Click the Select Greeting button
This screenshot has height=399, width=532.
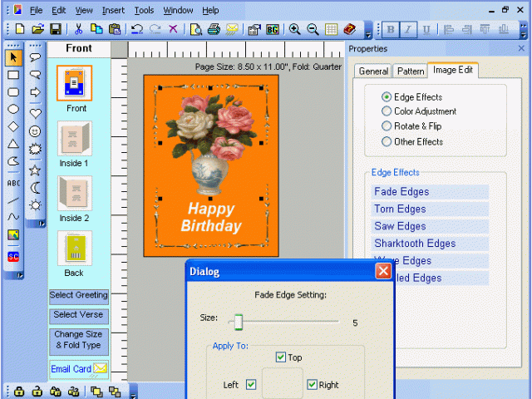point(79,296)
